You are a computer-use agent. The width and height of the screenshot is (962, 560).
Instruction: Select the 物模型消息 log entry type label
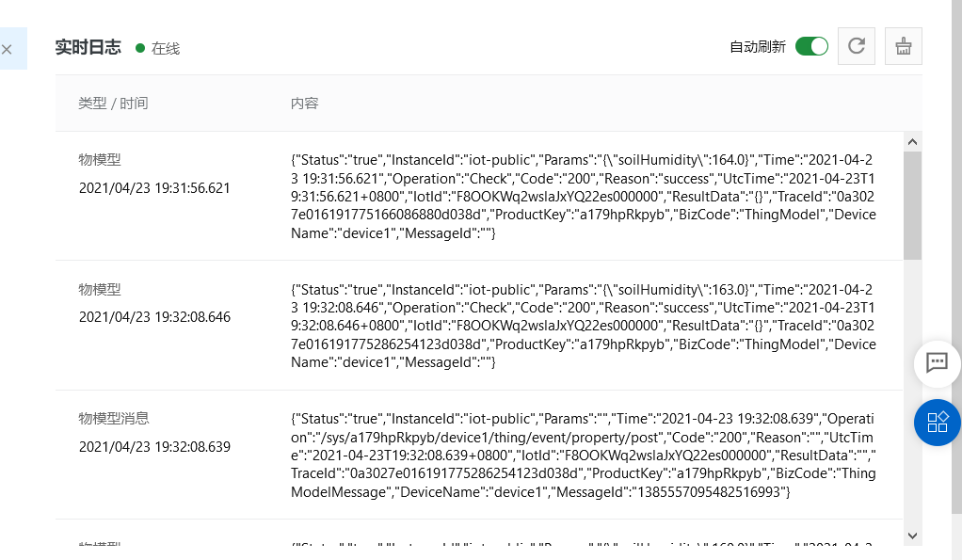(x=114, y=418)
